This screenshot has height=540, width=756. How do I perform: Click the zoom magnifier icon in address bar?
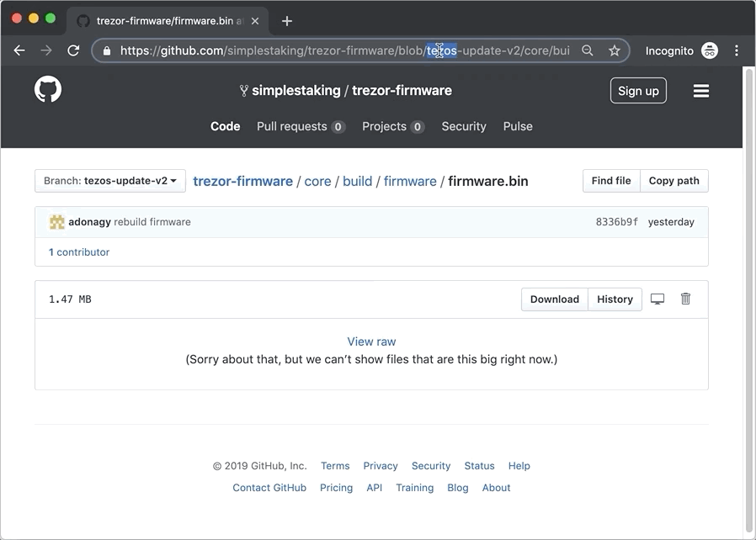coord(588,50)
